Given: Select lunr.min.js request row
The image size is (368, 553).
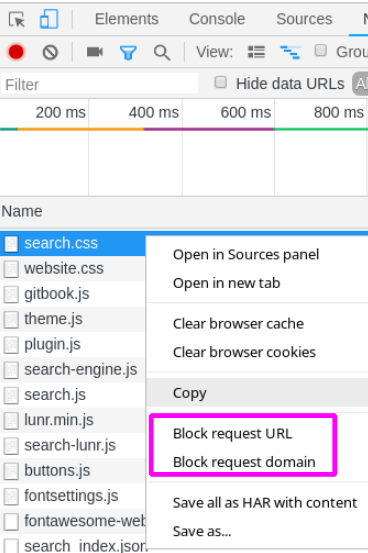Looking at the screenshot, I should point(73,420).
